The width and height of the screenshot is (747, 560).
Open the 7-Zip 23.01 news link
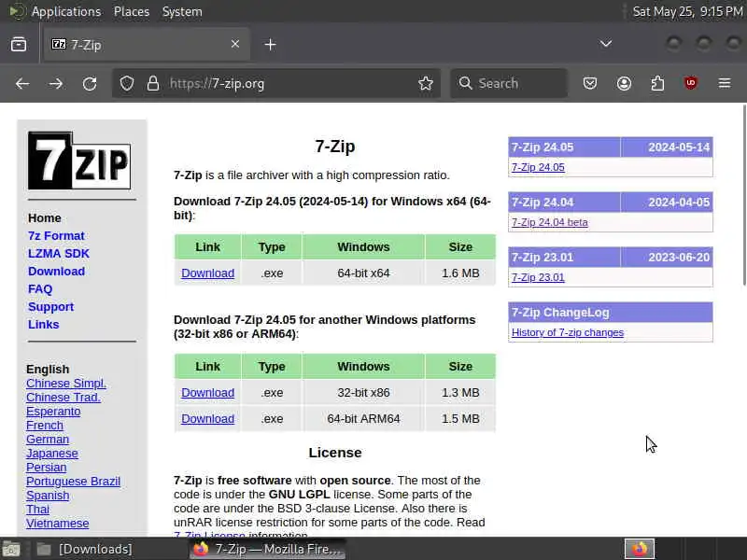pyautogui.click(x=538, y=277)
